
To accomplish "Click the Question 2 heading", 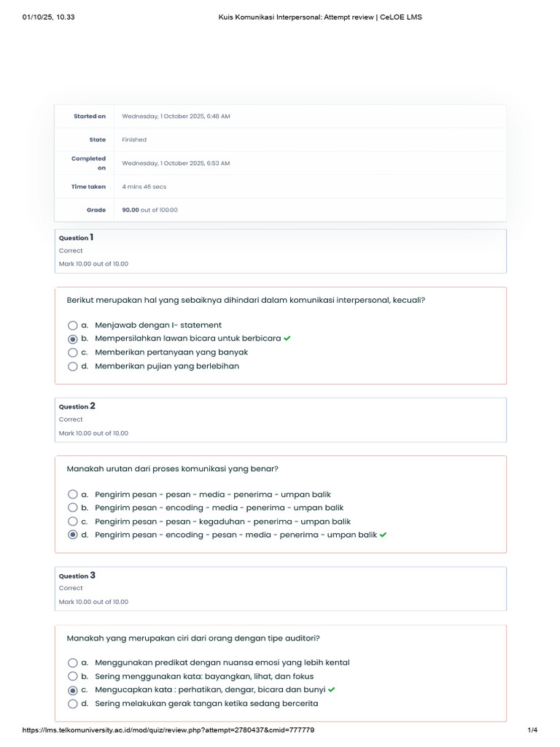I will pyautogui.click(x=77, y=406).
